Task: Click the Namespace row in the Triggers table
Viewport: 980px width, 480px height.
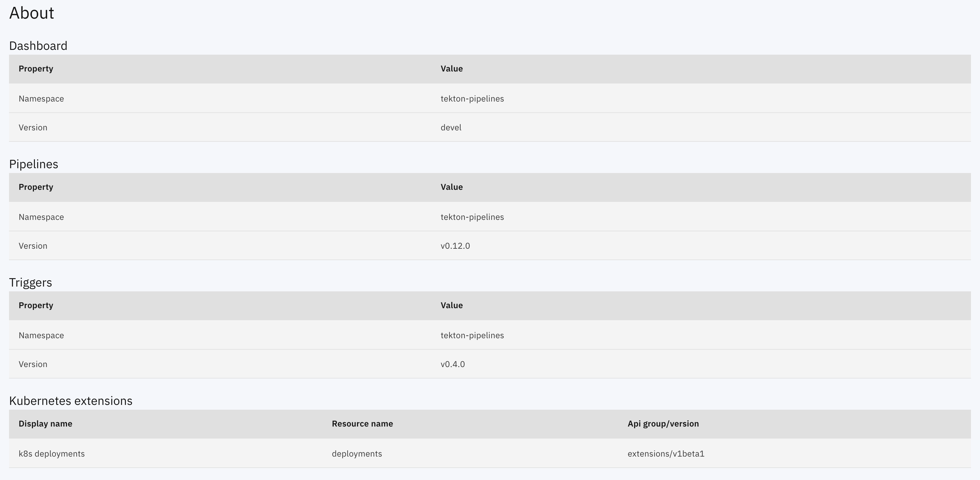Action: click(x=41, y=335)
